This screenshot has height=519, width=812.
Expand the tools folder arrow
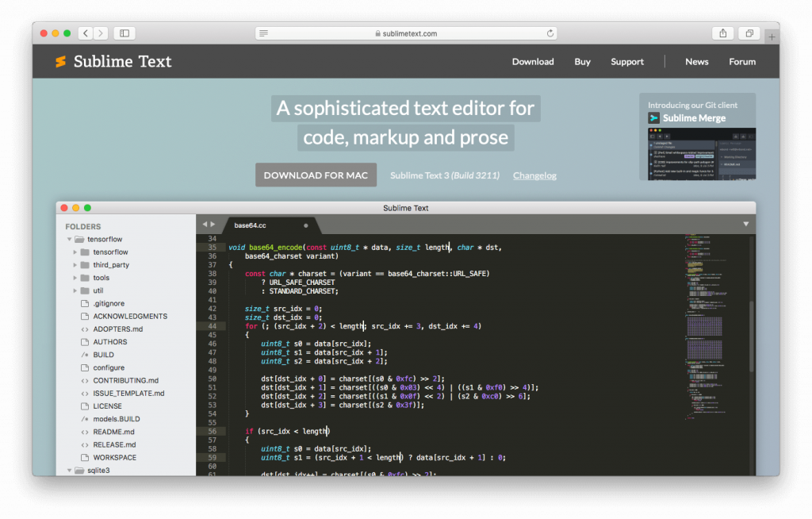coord(75,278)
